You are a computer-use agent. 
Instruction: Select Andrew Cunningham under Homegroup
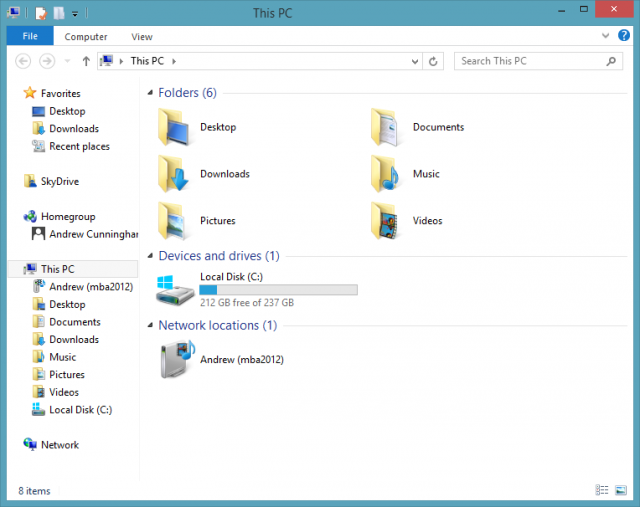[x=85, y=234]
